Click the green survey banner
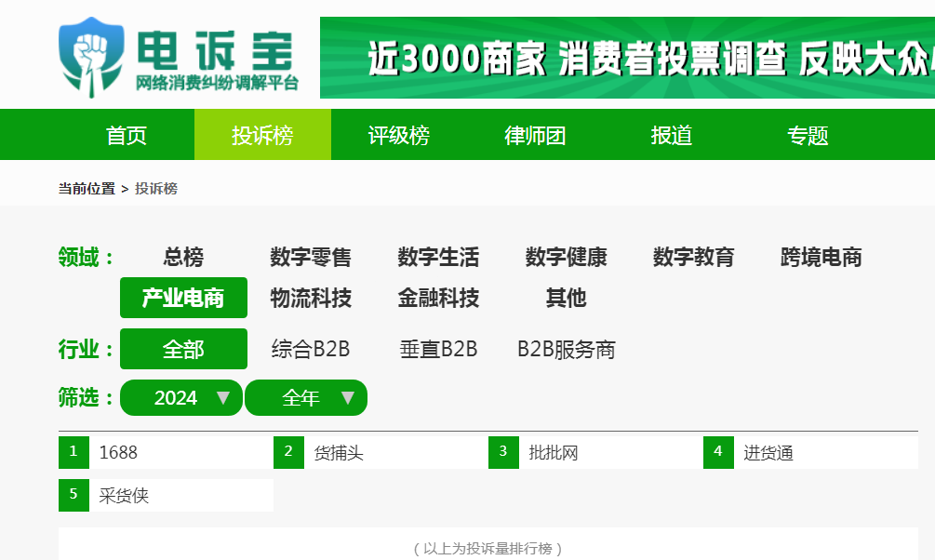The height and width of the screenshot is (560, 935). (x=627, y=58)
